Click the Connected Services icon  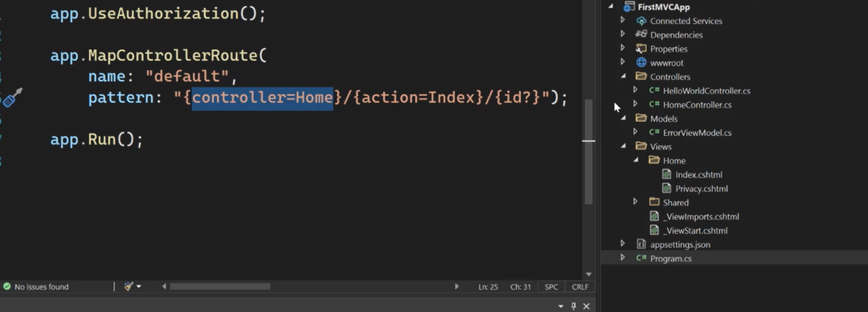641,21
